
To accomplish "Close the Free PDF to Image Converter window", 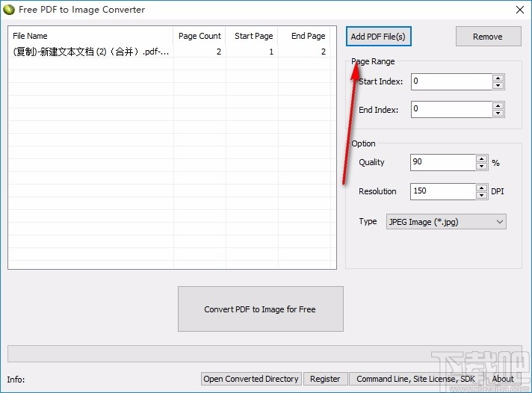I will pyautogui.click(x=520, y=10).
